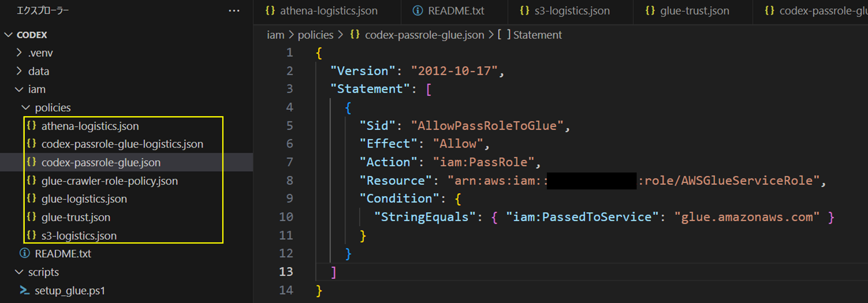The width and height of the screenshot is (868, 303).
Task: Click the Statement breadcrumb segment
Action: coord(537,35)
